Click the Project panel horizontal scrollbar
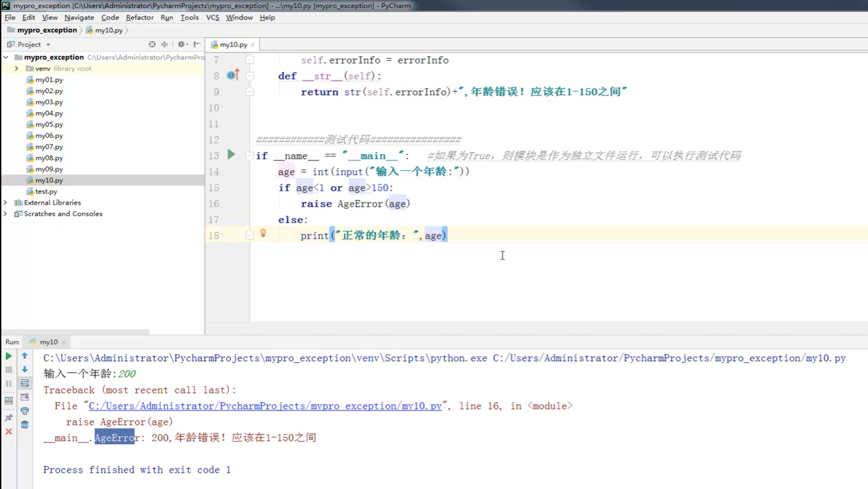868x489 pixels. pyautogui.click(x=75, y=332)
